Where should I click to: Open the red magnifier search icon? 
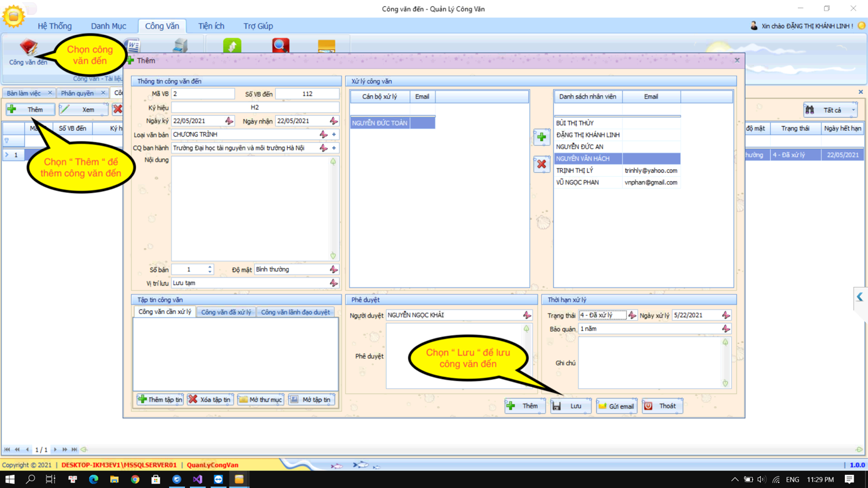pos(281,46)
